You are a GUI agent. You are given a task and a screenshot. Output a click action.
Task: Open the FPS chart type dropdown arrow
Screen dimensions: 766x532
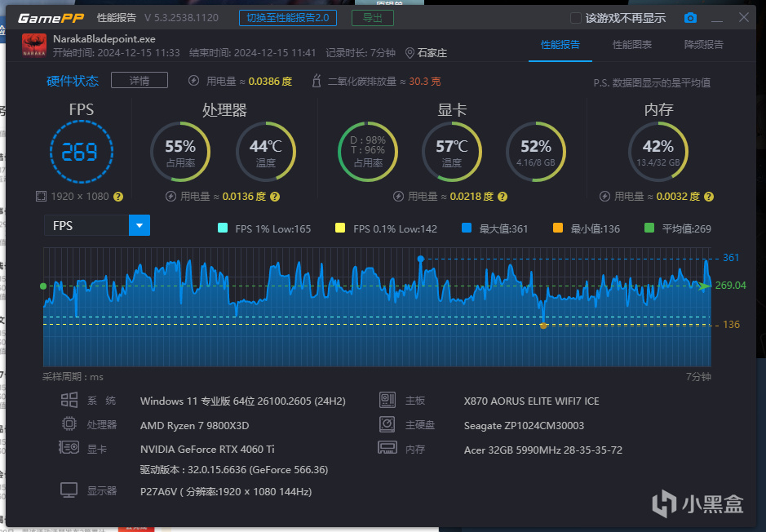pos(139,225)
